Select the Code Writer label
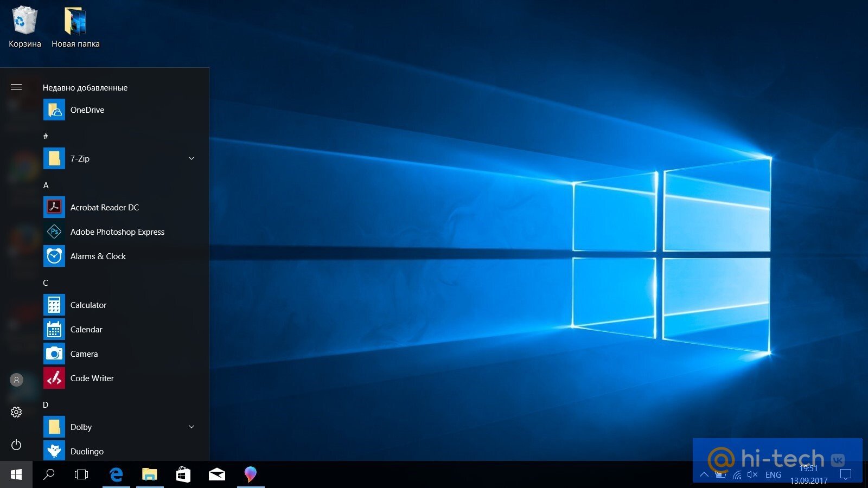 (92, 378)
